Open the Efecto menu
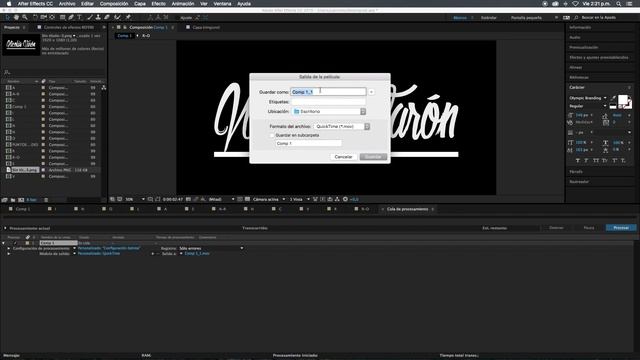Screen dimensions: 640x360 tap(158, 4)
